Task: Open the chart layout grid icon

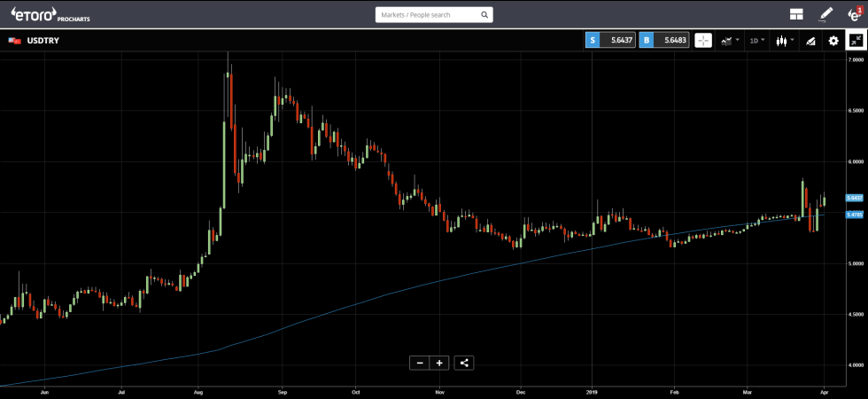Action: [x=796, y=14]
